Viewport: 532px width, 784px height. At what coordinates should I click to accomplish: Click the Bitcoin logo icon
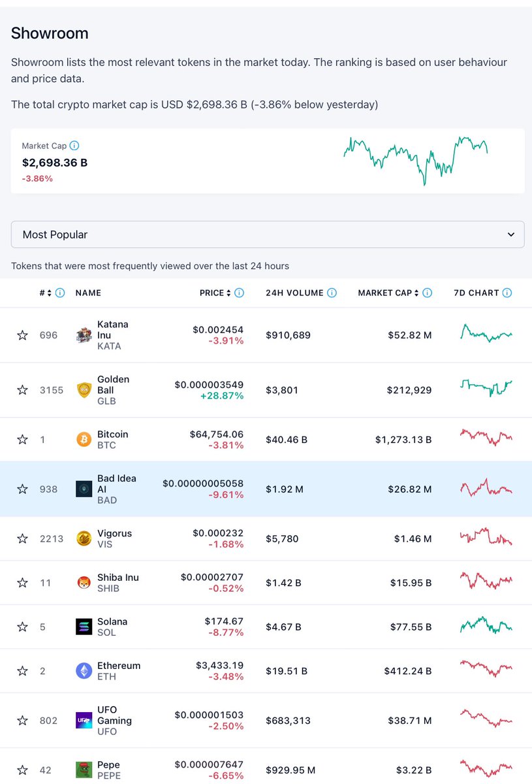pos(84,440)
